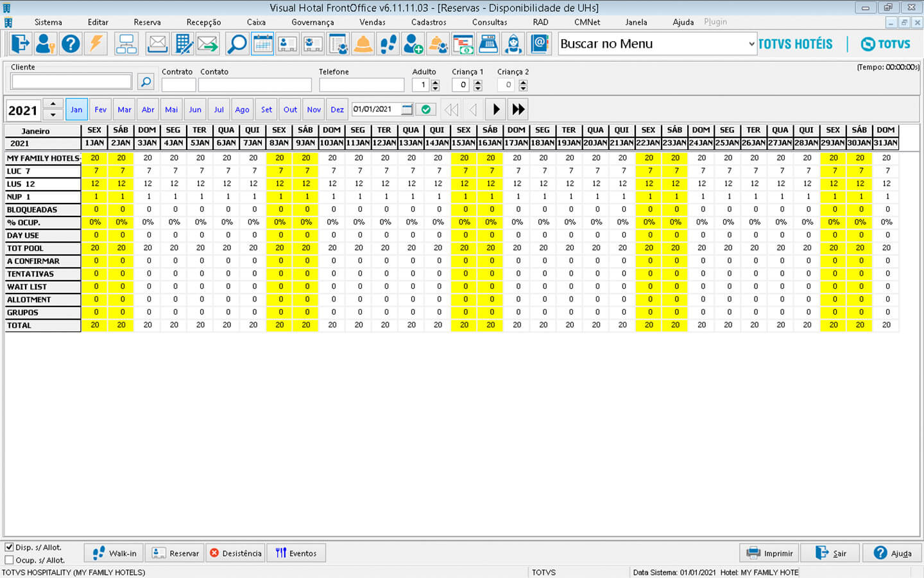
Task: Click the blue question mark help icon
Action: coord(71,44)
